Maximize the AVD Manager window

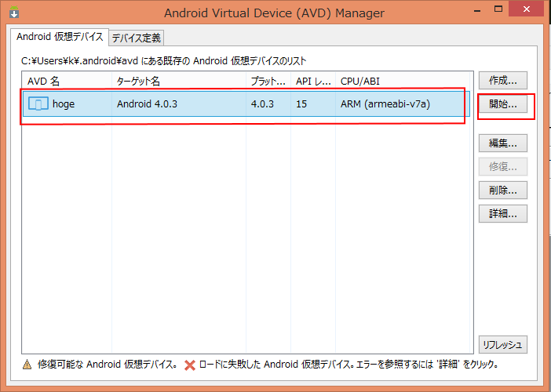click(498, 9)
